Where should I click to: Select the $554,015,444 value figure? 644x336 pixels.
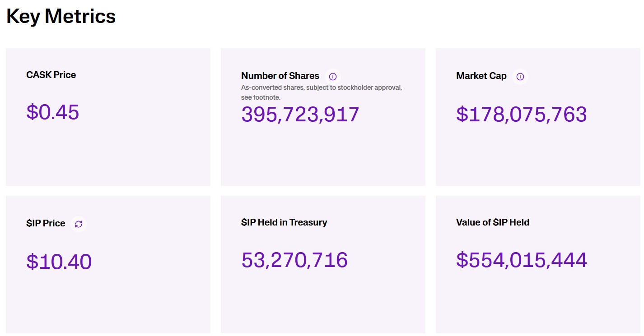tap(521, 260)
